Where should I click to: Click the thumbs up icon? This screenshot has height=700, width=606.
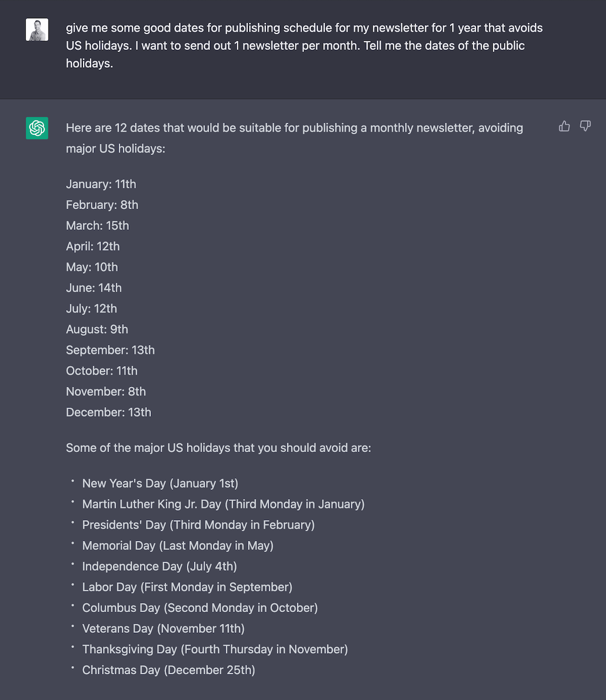(564, 126)
